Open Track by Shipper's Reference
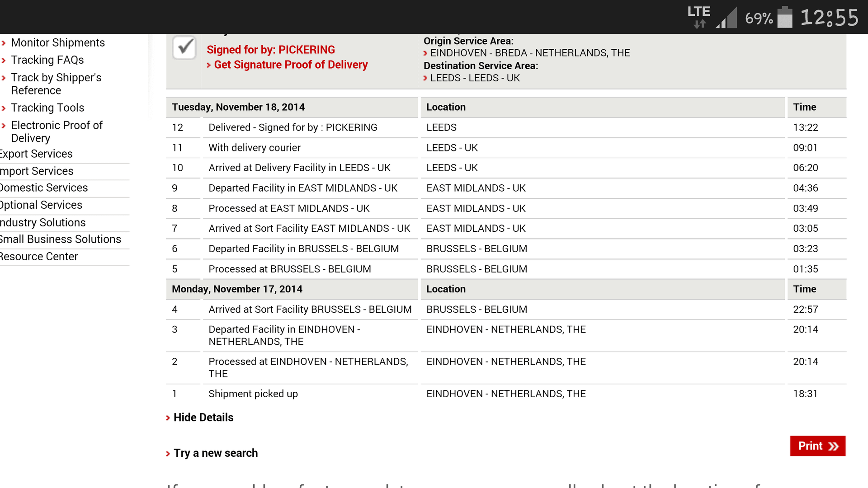The image size is (868, 488). [56, 84]
